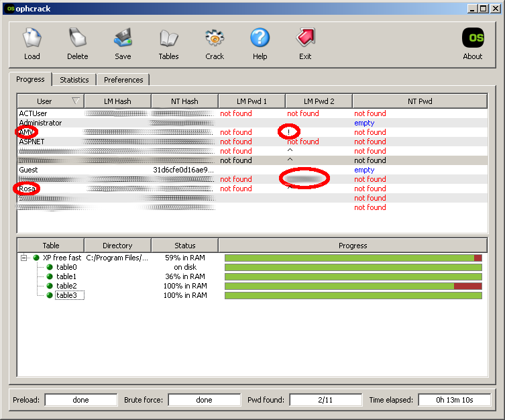Viewport: 505px width, 420px height.
Task: Open the About OS logo icon
Action: coord(472,38)
